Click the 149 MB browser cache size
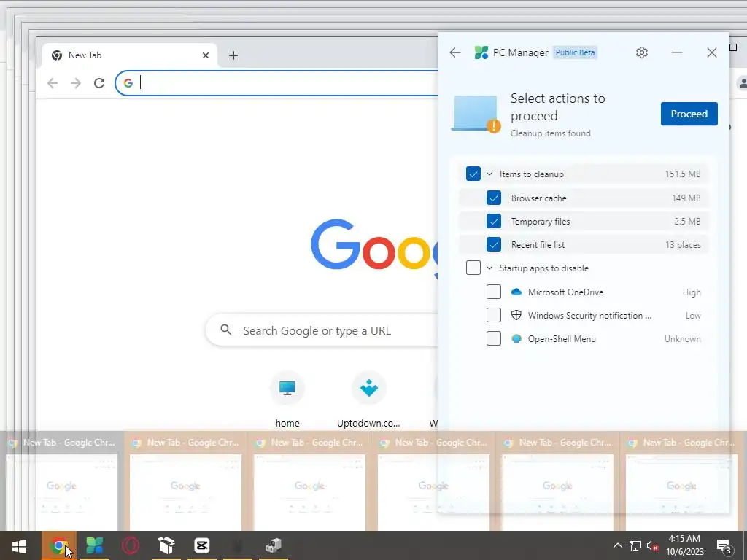747x560 pixels. coord(686,198)
